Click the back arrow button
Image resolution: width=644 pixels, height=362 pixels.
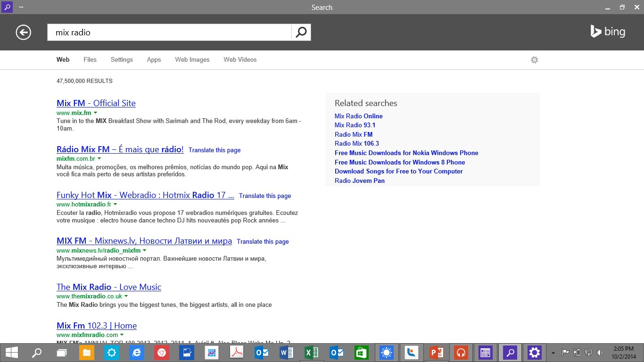[24, 32]
